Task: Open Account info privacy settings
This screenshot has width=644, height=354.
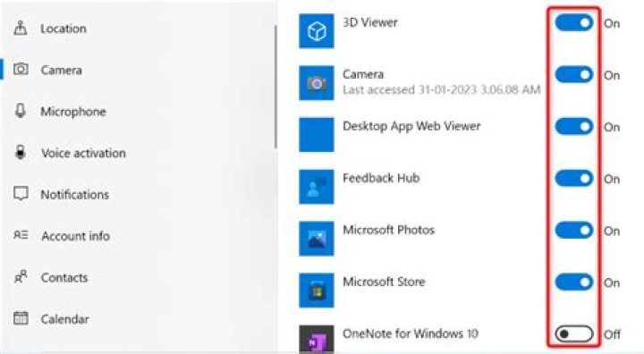Action: (x=75, y=236)
